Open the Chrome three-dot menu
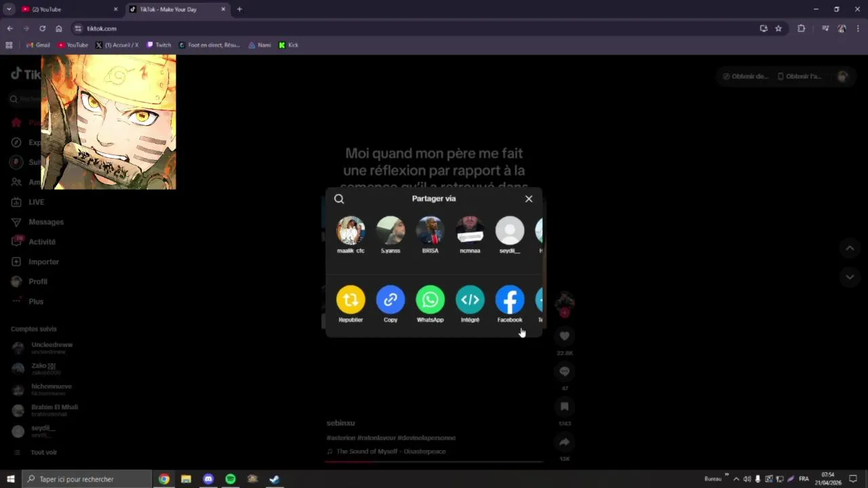 click(859, 28)
